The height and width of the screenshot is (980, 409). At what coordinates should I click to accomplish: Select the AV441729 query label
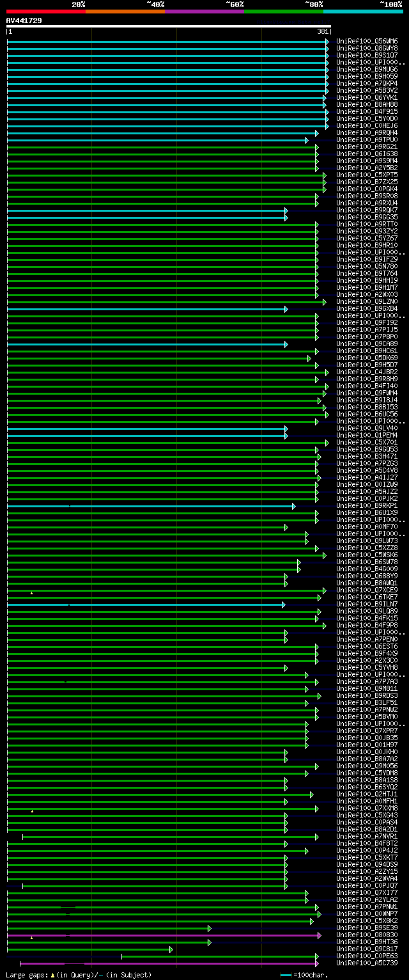(24, 20)
